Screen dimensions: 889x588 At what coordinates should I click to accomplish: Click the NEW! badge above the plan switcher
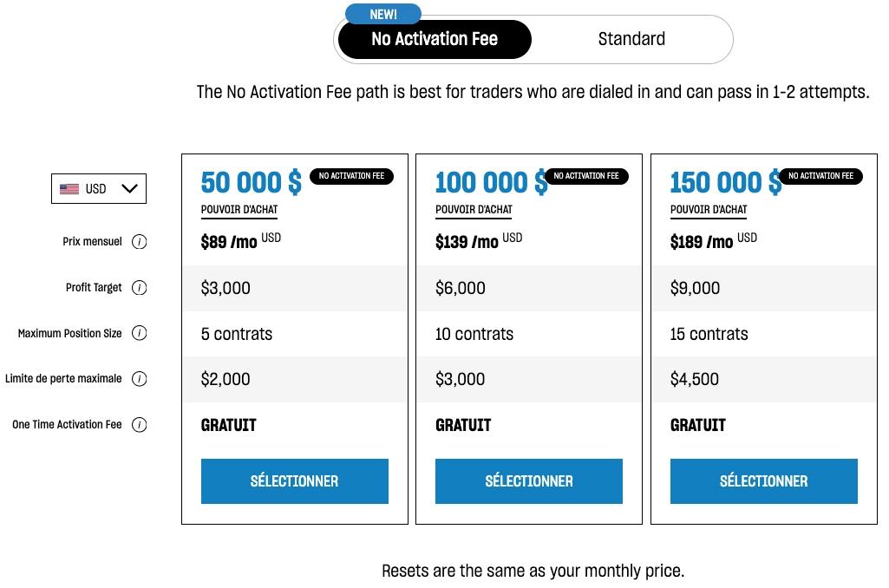pos(383,14)
